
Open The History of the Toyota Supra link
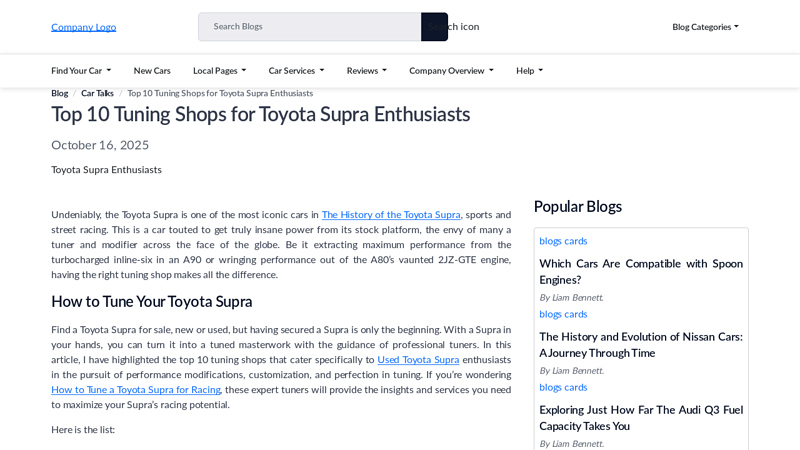[x=391, y=215]
